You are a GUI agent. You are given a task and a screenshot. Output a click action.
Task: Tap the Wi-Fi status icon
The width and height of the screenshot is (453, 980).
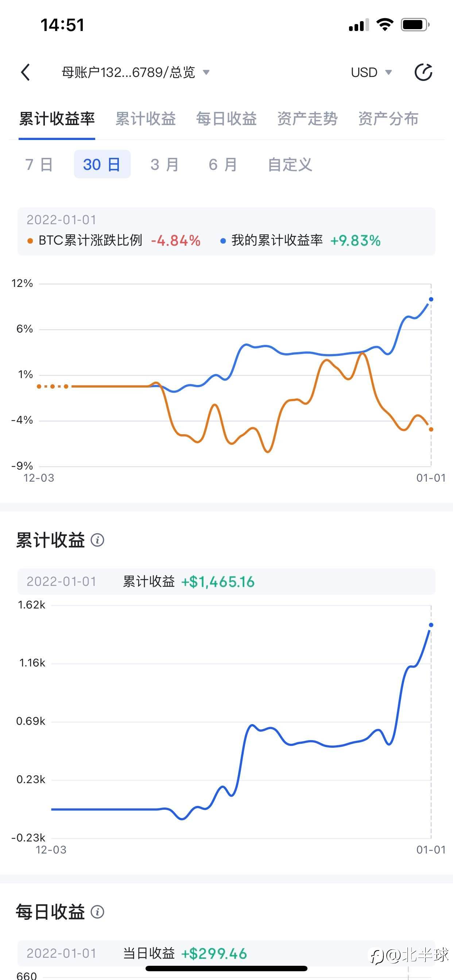384,25
